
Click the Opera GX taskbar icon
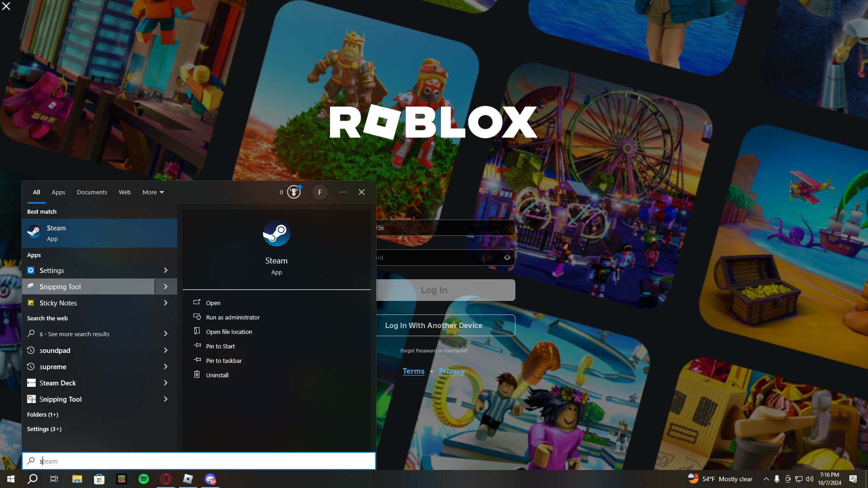coord(166,479)
